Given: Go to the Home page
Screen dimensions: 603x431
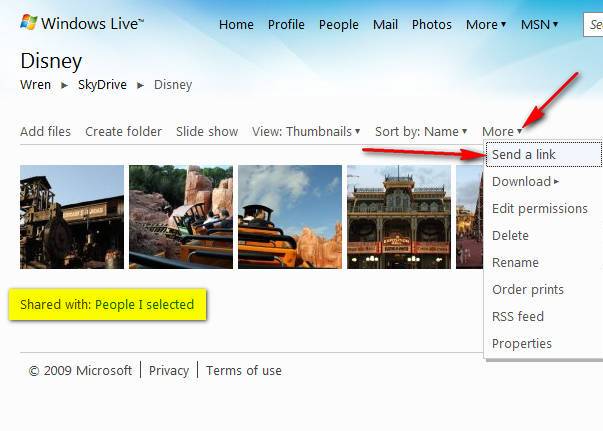Looking at the screenshot, I should tap(236, 25).
